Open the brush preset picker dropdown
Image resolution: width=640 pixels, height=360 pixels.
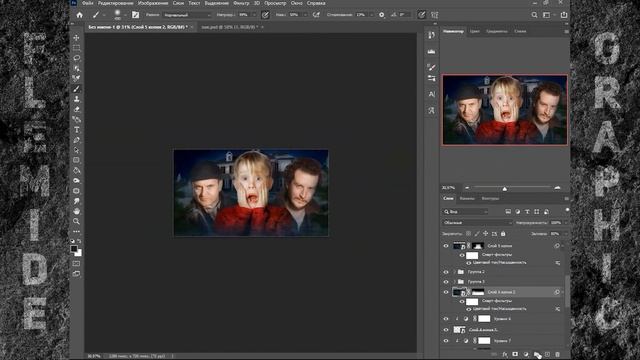[125, 15]
